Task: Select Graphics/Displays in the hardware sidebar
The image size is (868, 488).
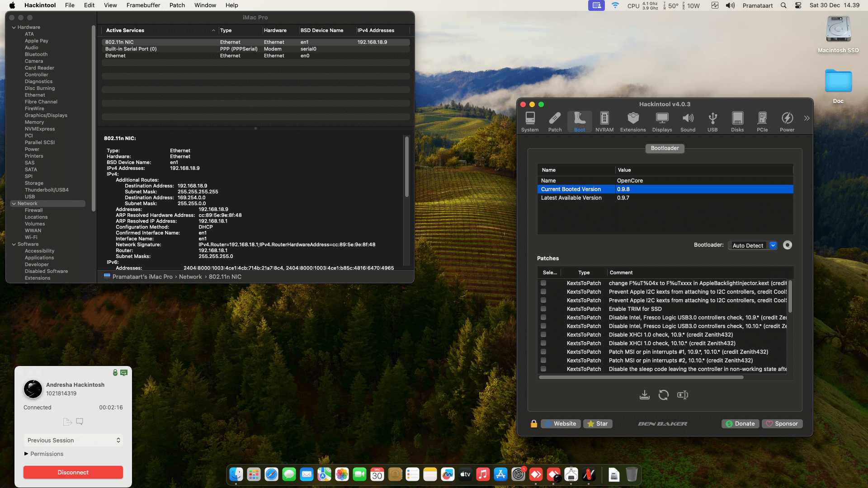Action: pyautogui.click(x=46, y=115)
